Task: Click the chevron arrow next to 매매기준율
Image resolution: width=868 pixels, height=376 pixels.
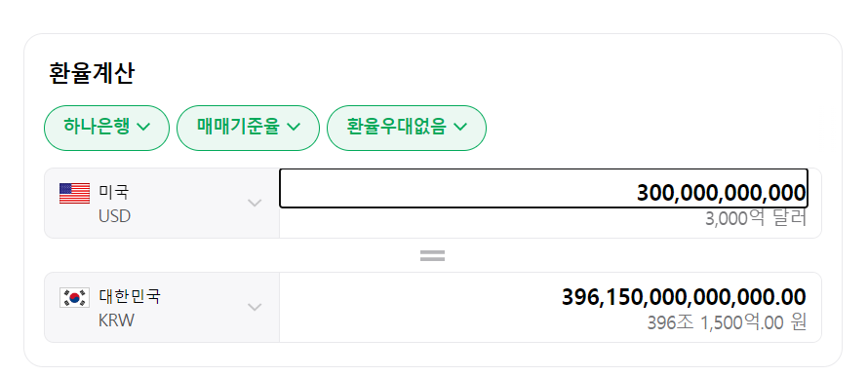Action: 294,128
